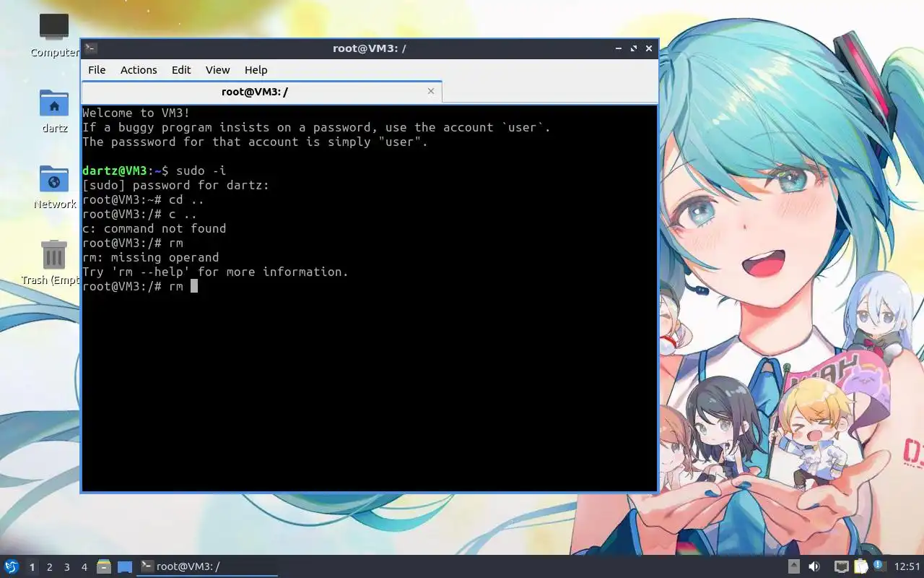Open the Computer desktop icon
Screen dimensions: 924x578
coord(54,35)
